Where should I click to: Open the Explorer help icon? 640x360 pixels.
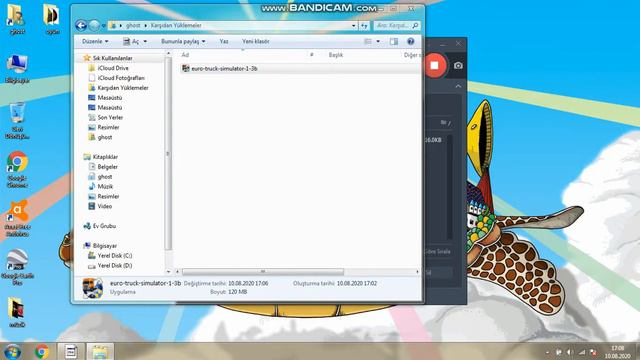click(x=411, y=41)
